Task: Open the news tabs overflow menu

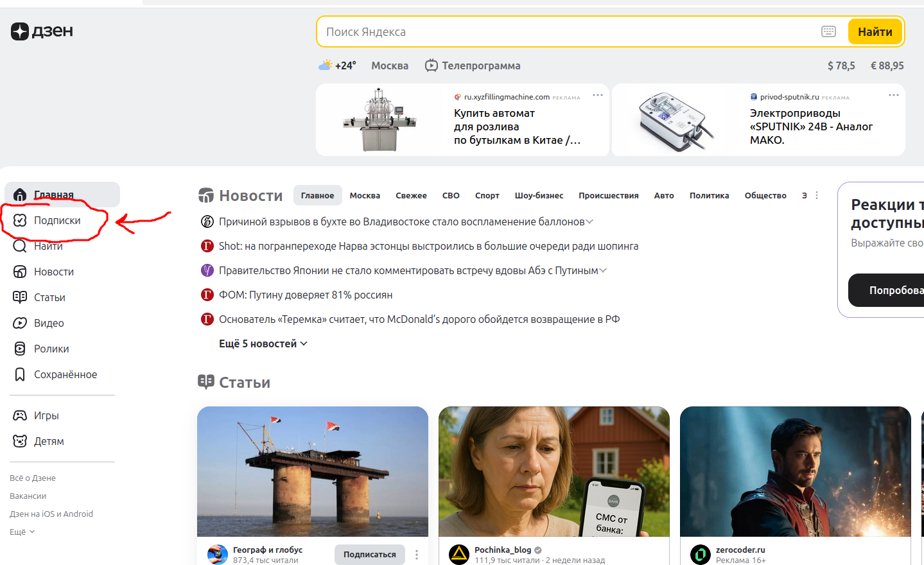Action: pos(817,195)
